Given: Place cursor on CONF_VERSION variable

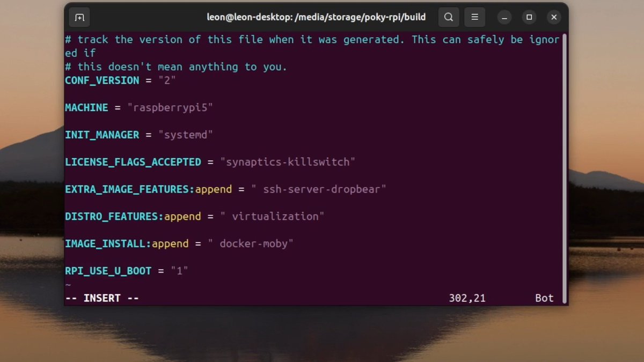Looking at the screenshot, I should point(102,80).
